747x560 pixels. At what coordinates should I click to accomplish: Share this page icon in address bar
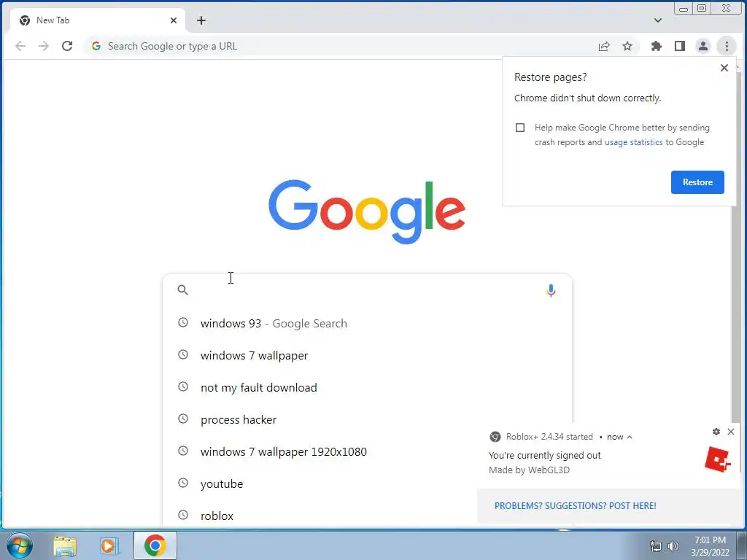pos(604,46)
